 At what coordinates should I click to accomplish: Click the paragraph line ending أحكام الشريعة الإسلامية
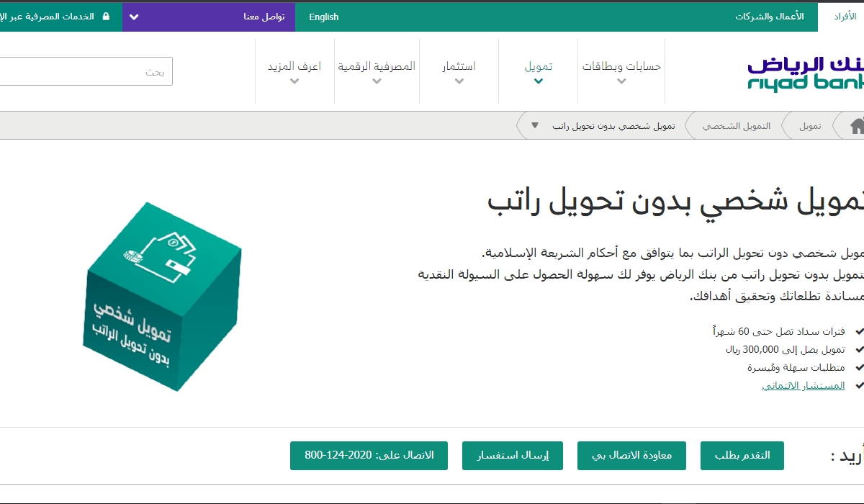click(x=672, y=254)
